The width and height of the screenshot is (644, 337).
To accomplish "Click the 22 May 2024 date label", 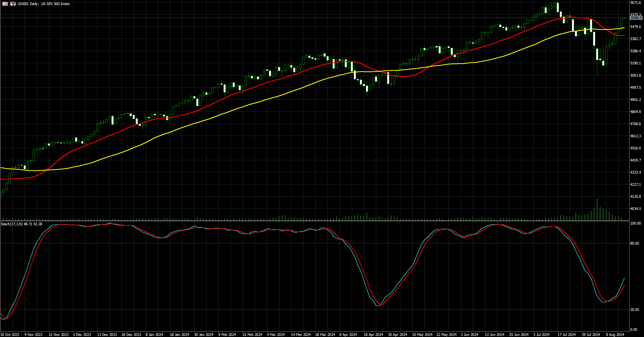I will [x=447, y=335].
